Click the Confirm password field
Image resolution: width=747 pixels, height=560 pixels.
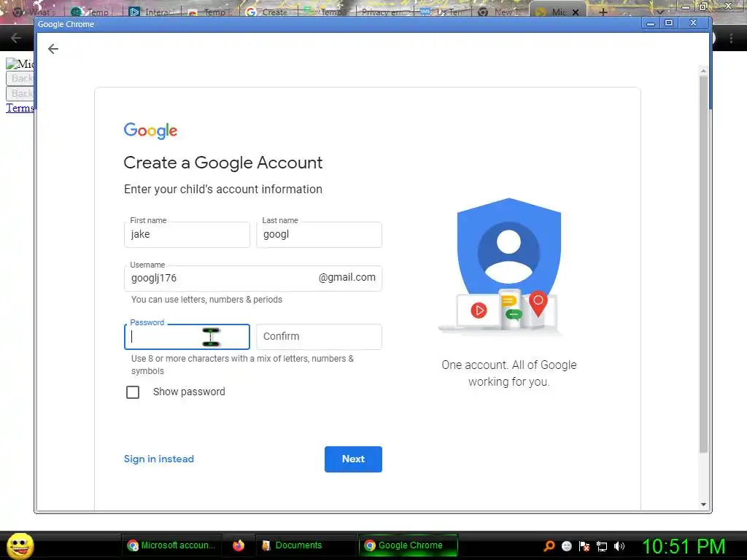(x=319, y=337)
